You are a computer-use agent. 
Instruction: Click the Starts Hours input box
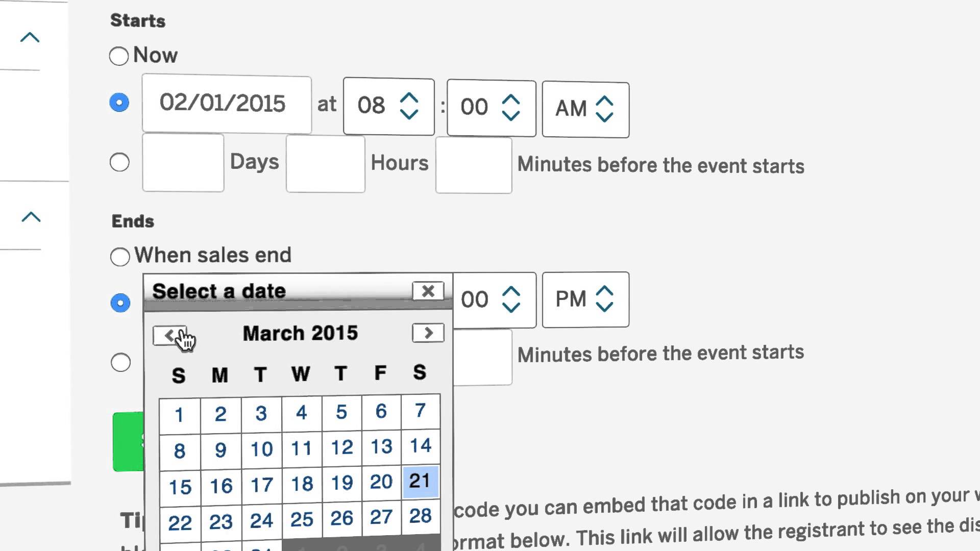pos(325,164)
